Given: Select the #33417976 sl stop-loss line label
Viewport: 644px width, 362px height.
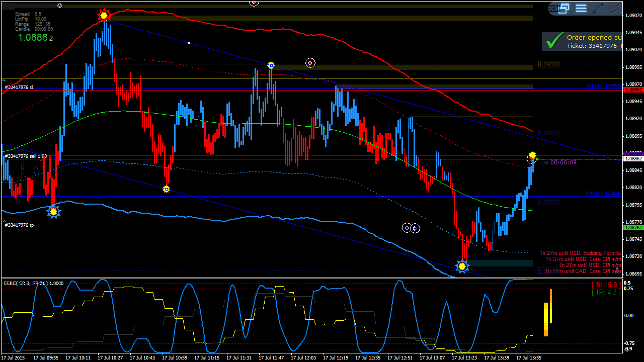Looking at the screenshot, I should 19,87.
